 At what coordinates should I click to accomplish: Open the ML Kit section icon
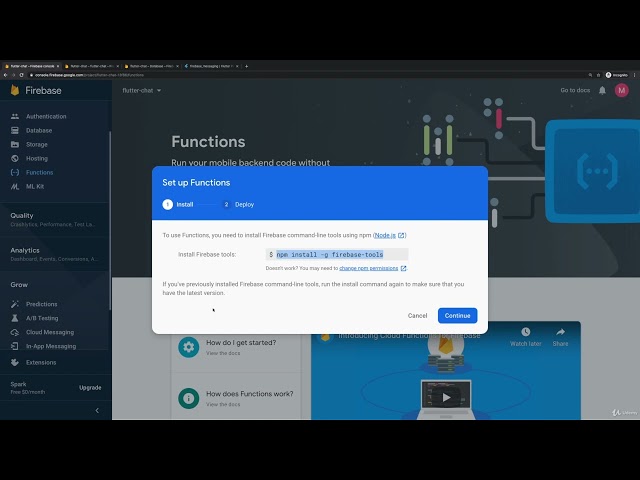coord(15,187)
